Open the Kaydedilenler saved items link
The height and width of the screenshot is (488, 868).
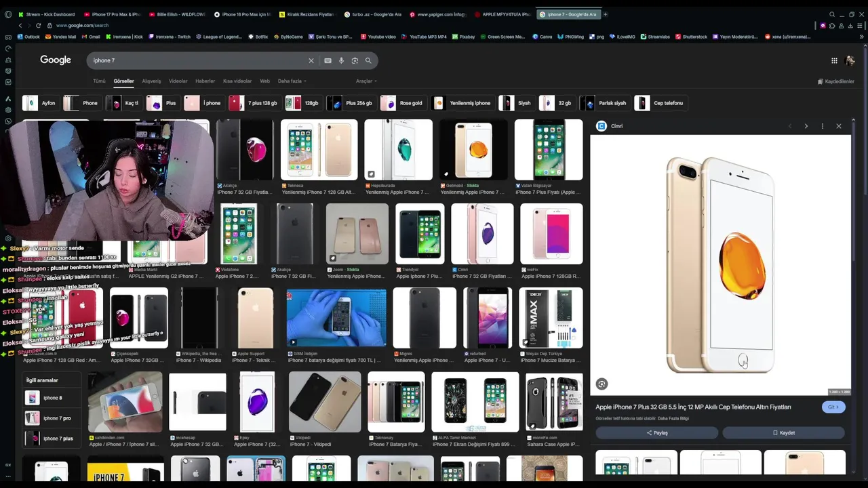835,81
